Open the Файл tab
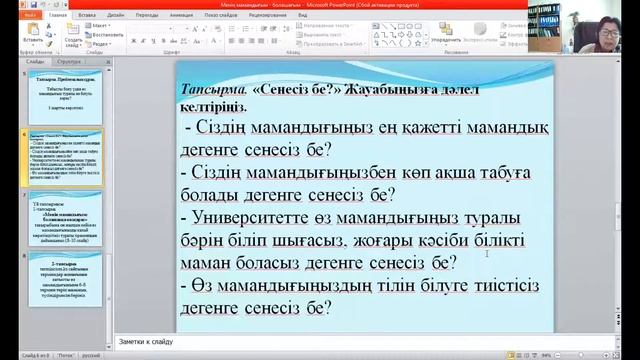This screenshot has height=360, width=640. (30, 15)
